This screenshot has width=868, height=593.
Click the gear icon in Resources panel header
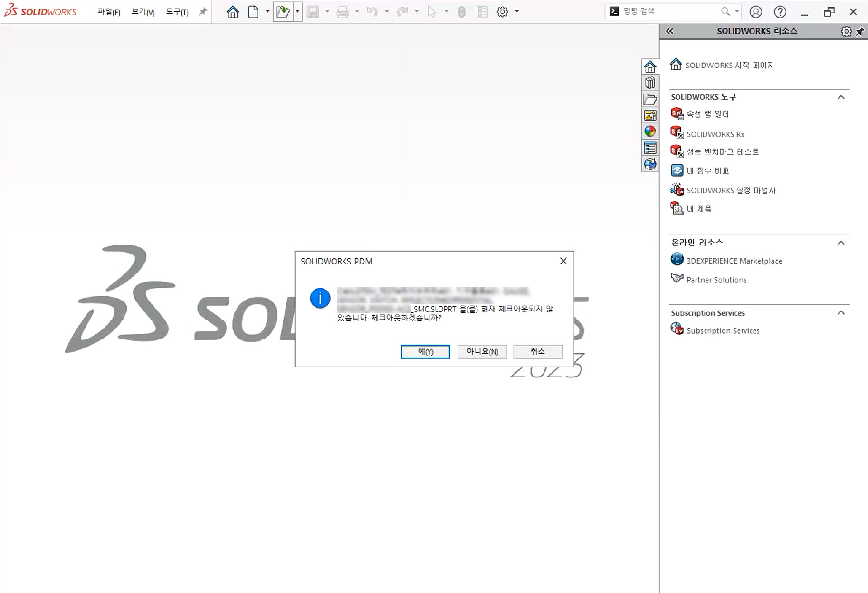846,31
